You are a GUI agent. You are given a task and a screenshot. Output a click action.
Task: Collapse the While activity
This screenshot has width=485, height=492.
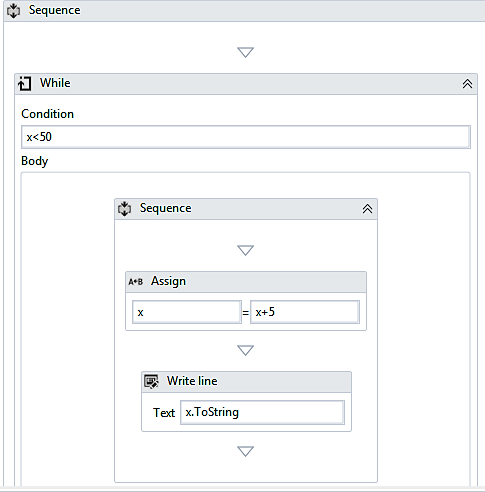pyautogui.click(x=467, y=84)
